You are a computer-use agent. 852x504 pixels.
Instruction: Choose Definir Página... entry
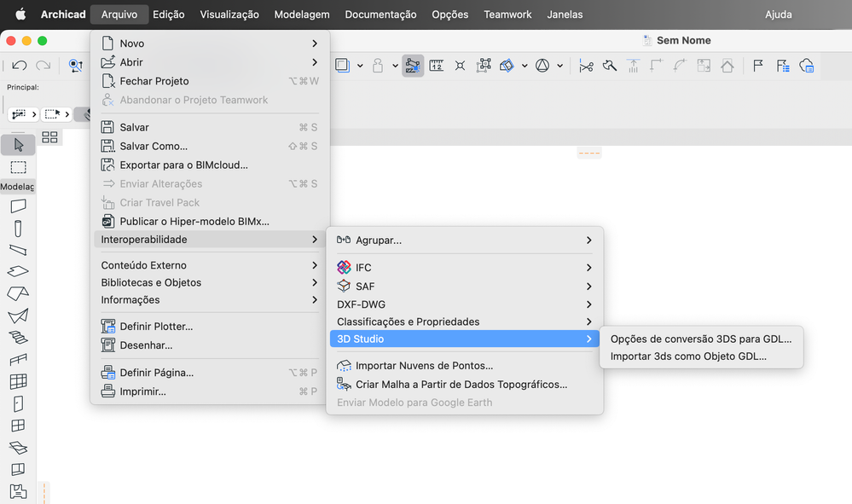[x=211, y=373]
